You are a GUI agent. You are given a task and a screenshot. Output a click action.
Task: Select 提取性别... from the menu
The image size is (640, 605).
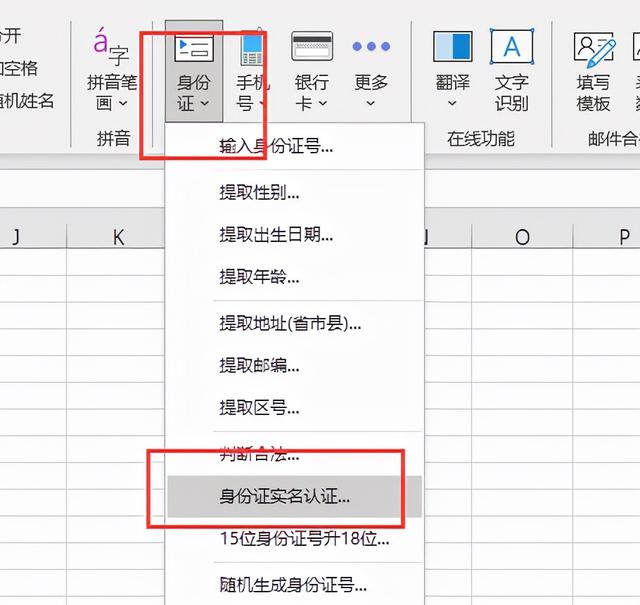295,192
